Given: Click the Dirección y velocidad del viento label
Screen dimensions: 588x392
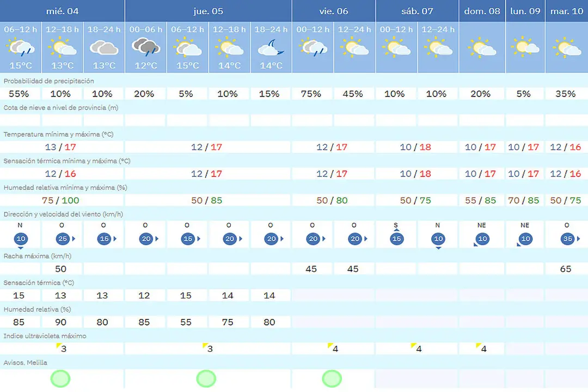Looking at the screenshot, I should coord(63,214).
